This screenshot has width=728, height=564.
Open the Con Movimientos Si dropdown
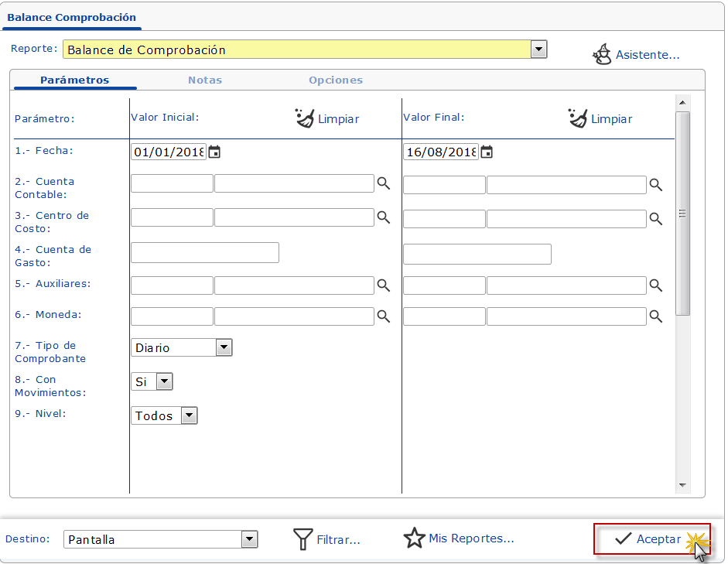click(164, 381)
